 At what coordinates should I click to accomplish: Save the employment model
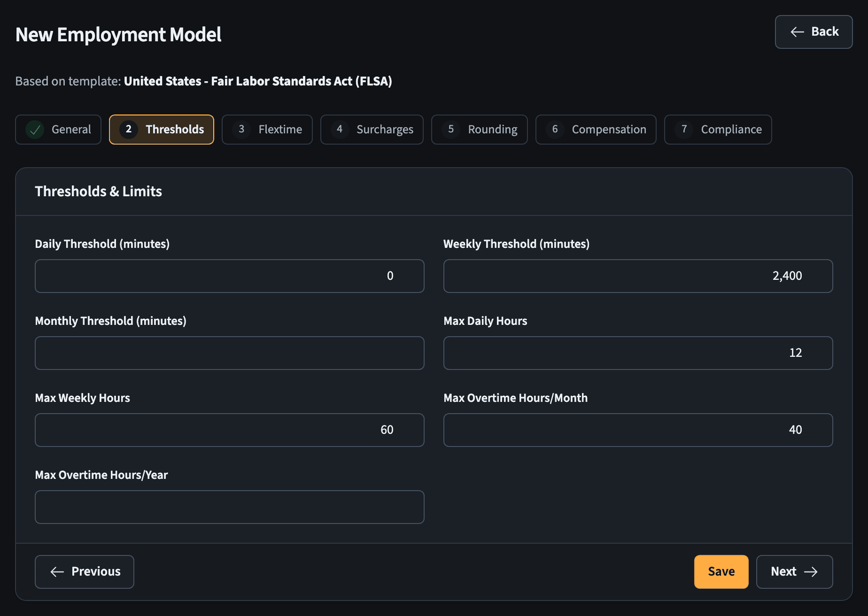pos(721,572)
